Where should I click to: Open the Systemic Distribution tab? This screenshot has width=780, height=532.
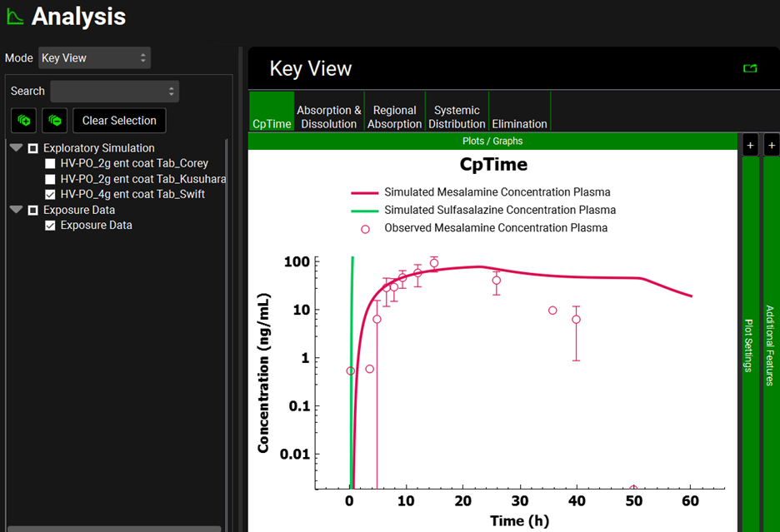click(x=457, y=117)
